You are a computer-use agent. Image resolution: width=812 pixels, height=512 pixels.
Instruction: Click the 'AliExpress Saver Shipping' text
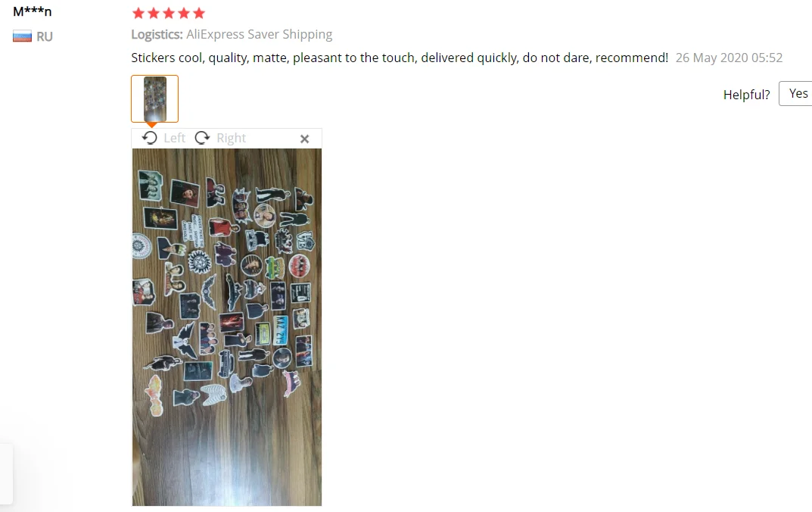point(260,34)
